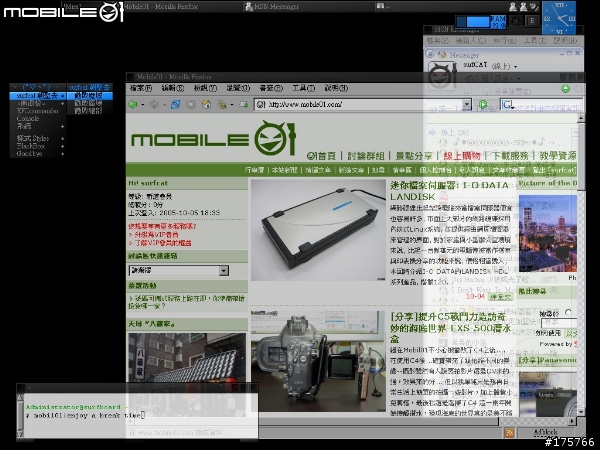Click the orange RSS feed status icon
Screen dimensions: 600x450
pyautogui.click(x=509, y=433)
